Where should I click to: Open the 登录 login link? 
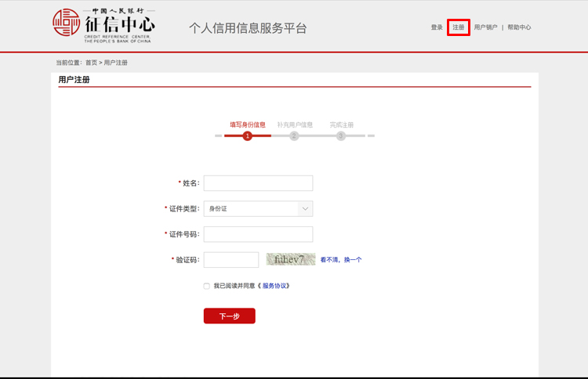tap(437, 27)
